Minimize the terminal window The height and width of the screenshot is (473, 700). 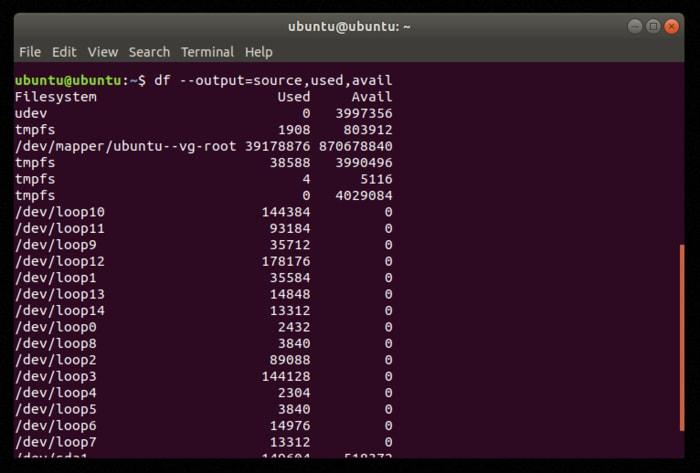pyautogui.click(x=635, y=26)
